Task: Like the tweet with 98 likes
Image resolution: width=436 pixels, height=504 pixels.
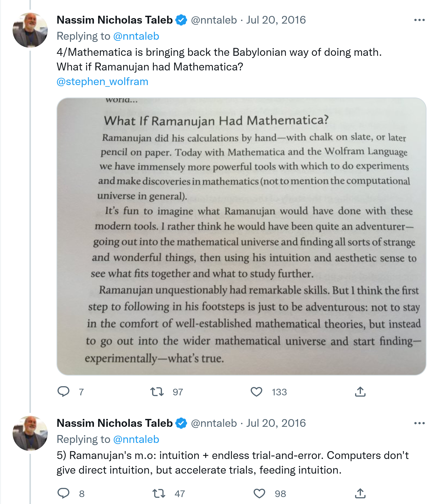Action: (x=259, y=494)
